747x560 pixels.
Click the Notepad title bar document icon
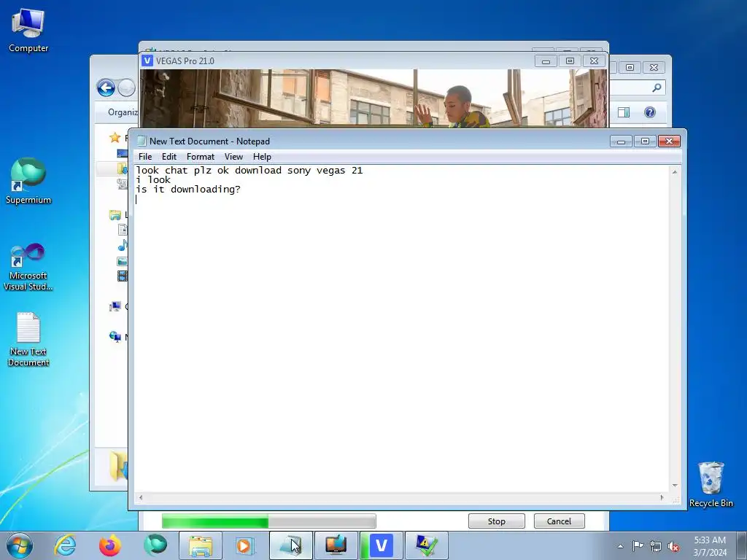[x=142, y=141]
